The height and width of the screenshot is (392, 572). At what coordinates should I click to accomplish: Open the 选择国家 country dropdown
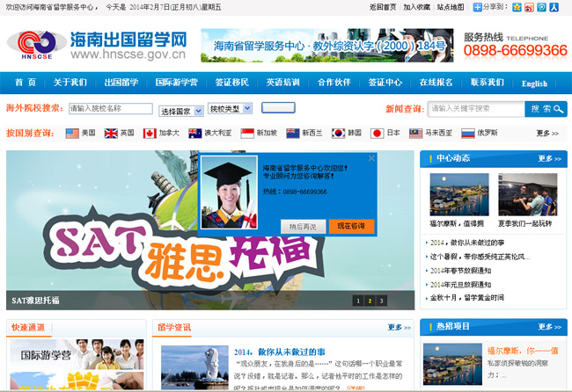click(x=179, y=112)
